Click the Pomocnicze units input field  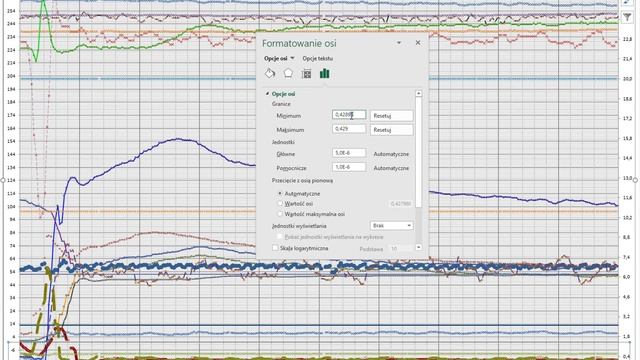pos(349,167)
